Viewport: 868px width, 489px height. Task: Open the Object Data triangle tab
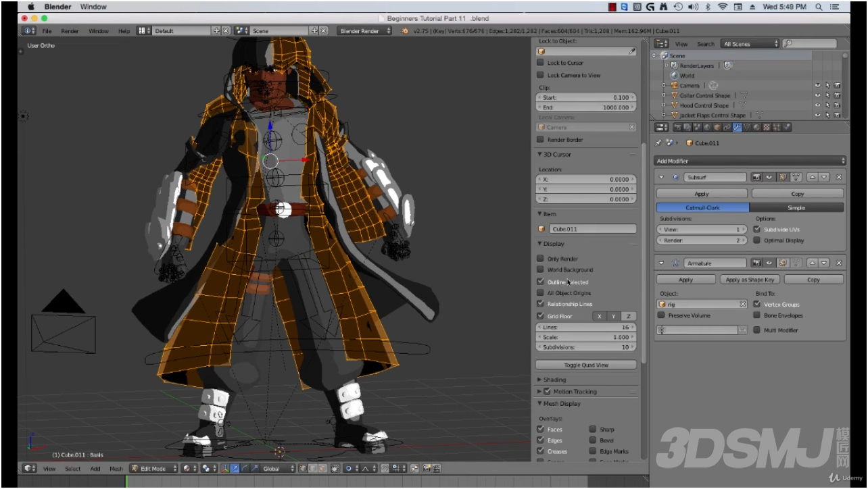tap(747, 127)
